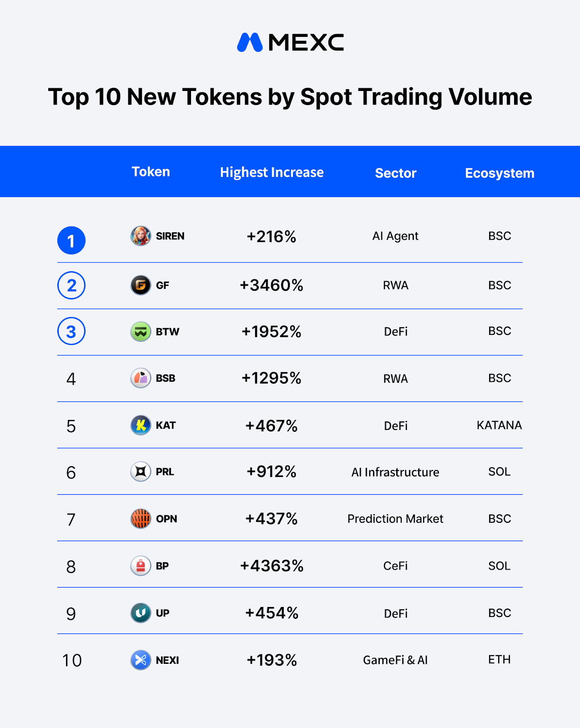Viewport: 580px width, 728px height.
Task: Click the MEXC logo at top
Action: click(x=290, y=42)
